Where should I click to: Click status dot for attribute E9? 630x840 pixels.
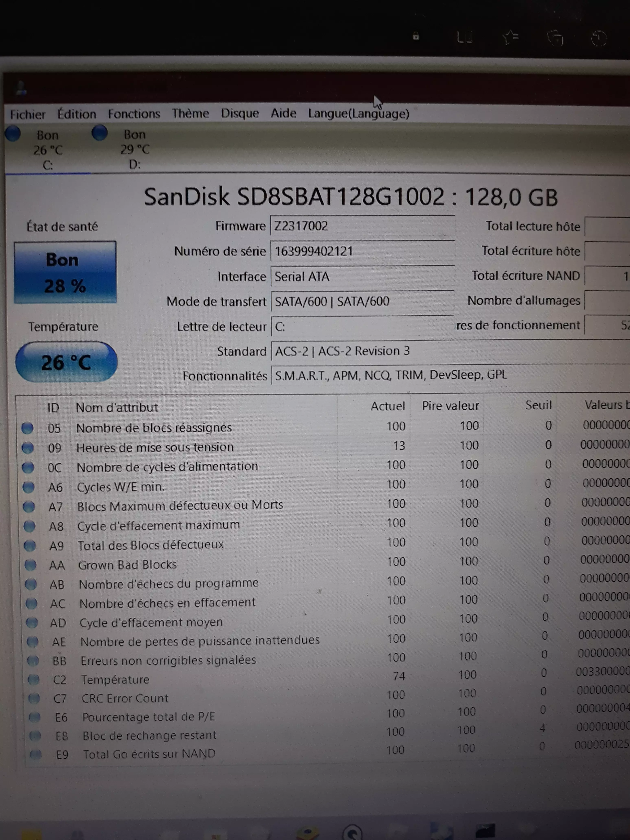click(x=35, y=754)
